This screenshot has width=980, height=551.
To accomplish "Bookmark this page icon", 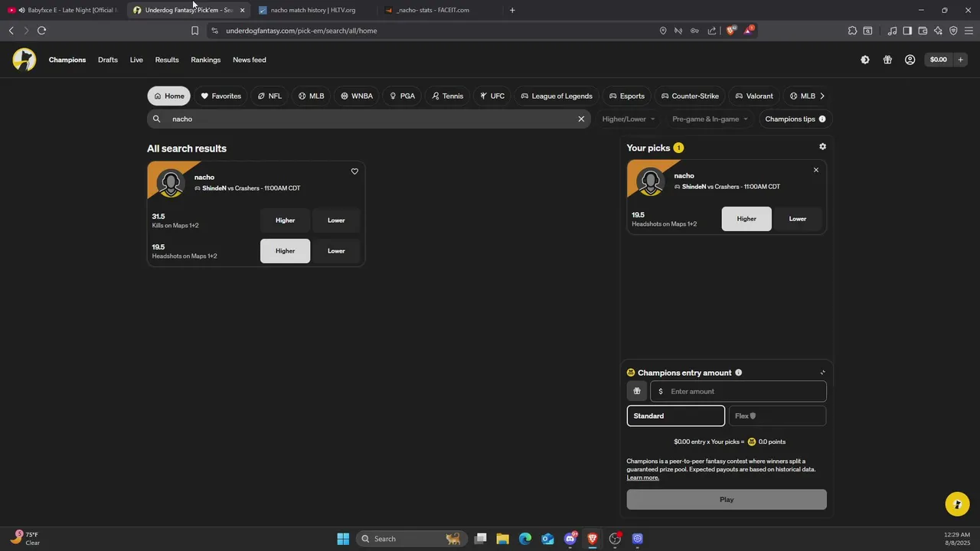I will [194, 31].
